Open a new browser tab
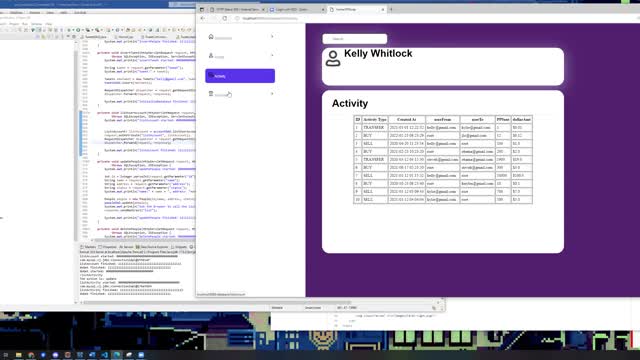Screen dimensions: 640x360 point(391,9)
